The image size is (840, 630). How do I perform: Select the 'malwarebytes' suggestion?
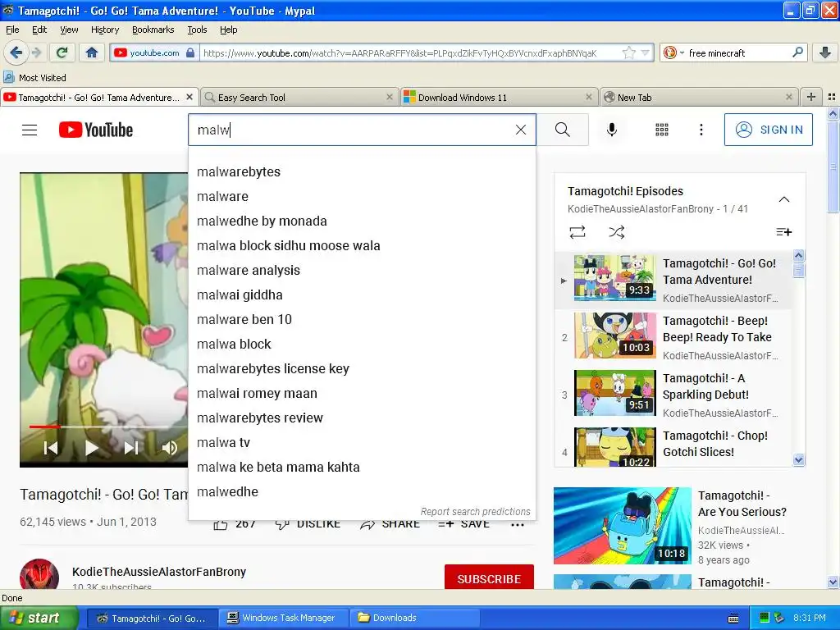[362, 172]
